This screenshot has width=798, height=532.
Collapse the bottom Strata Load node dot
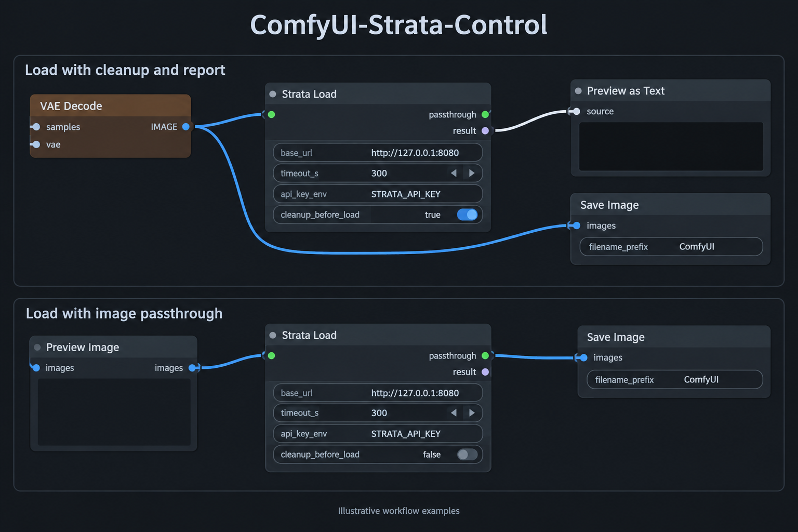(x=273, y=335)
